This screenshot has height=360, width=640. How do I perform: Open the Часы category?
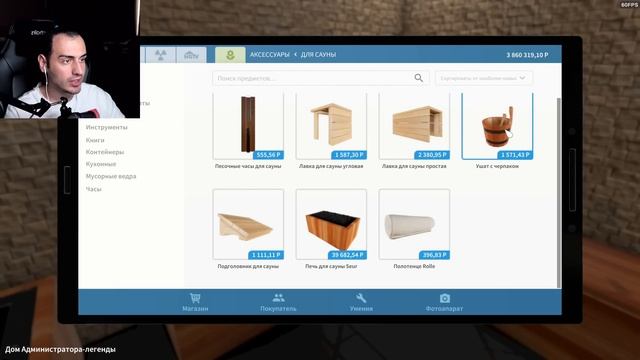pos(93,189)
